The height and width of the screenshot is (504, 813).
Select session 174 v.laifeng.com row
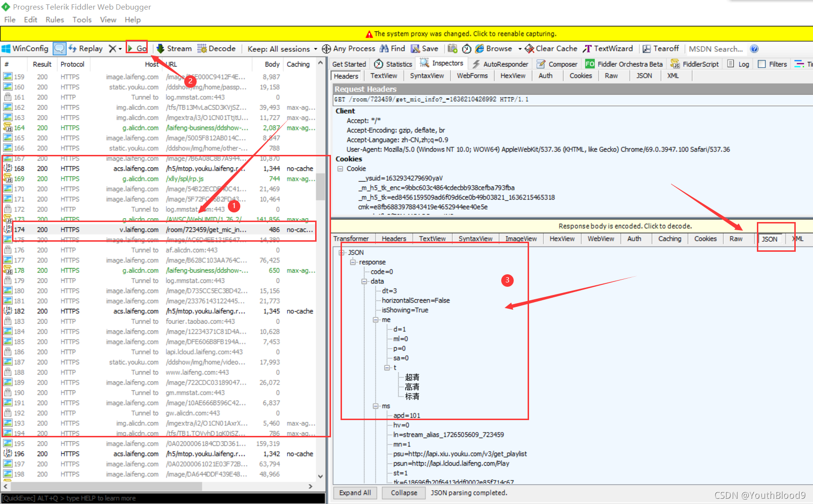pyautogui.click(x=159, y=230)
